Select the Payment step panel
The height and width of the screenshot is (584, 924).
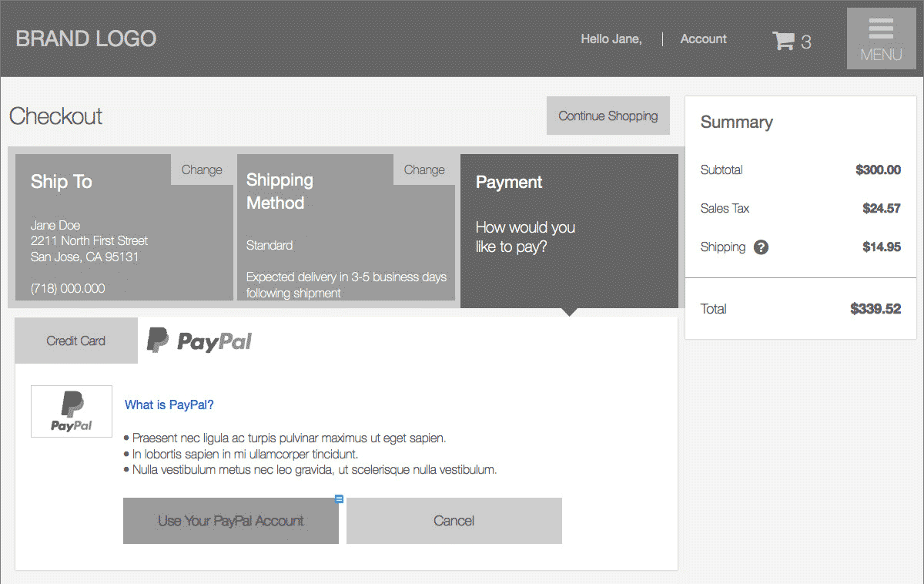[569, 230]
